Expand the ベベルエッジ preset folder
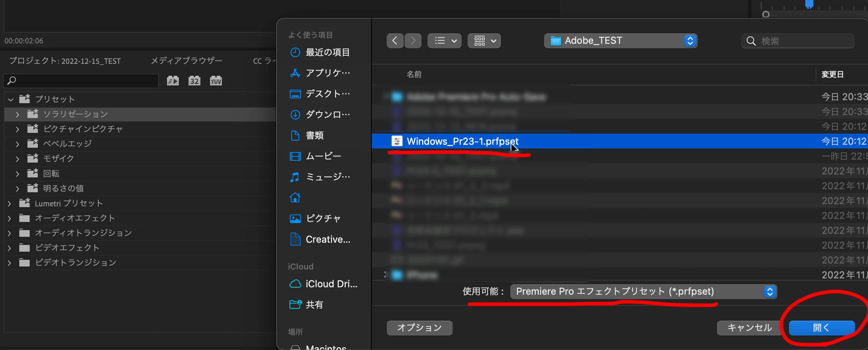Screen dimensions: 868x350 (17, 144)
